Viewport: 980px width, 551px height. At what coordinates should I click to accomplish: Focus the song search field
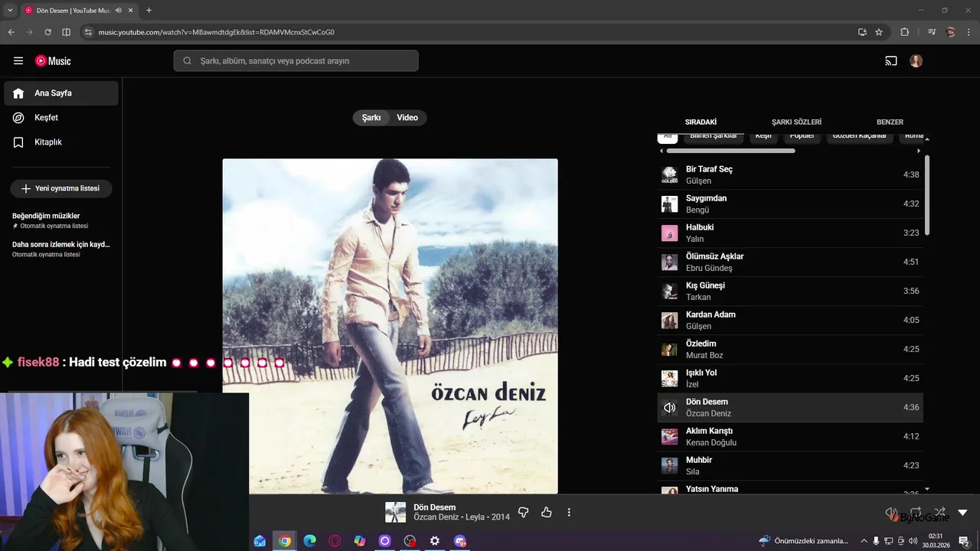(x=296, y=61)
